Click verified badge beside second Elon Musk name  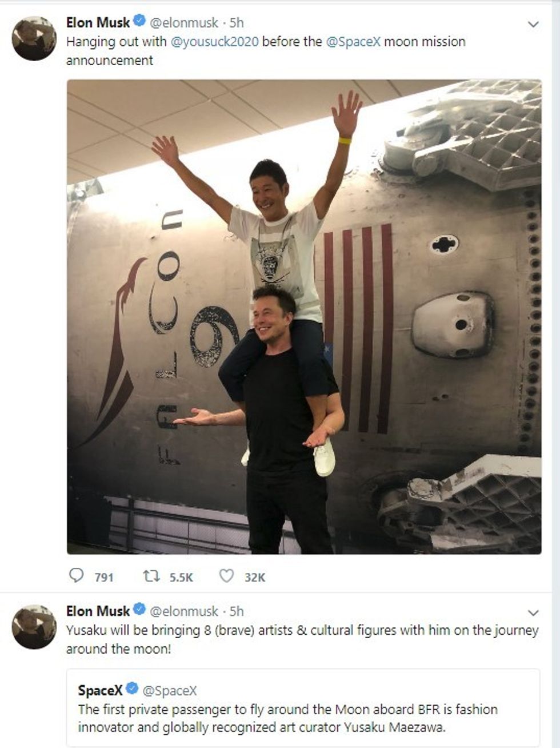coord(139,610)
